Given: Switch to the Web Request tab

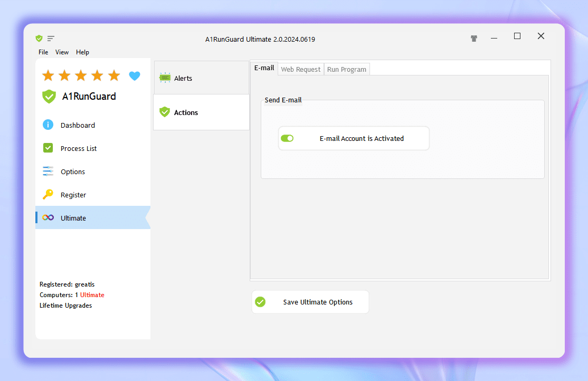Looking at the screenshot, I should click(x=301, y=69).
